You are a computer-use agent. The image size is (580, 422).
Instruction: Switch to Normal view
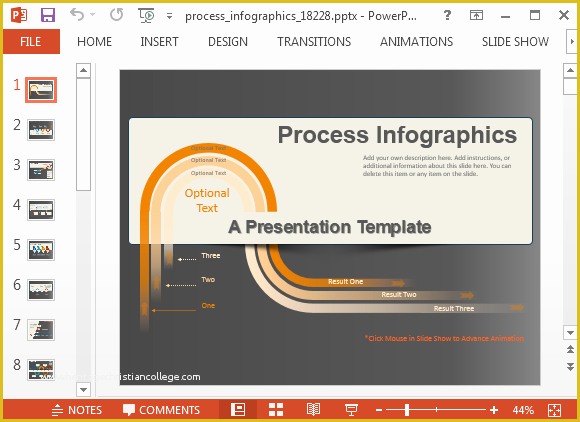(x=238, y=410)
